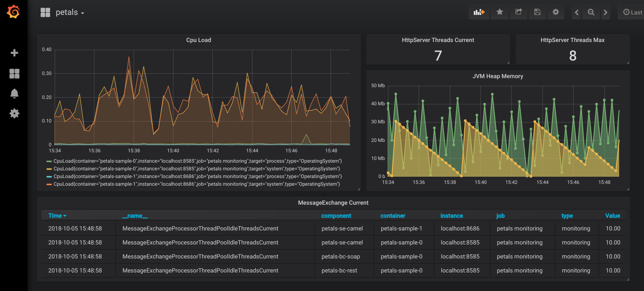This screenshot has height=291, width=644.
Task: Star this dashboard as favorite
Action: point(499,12)
